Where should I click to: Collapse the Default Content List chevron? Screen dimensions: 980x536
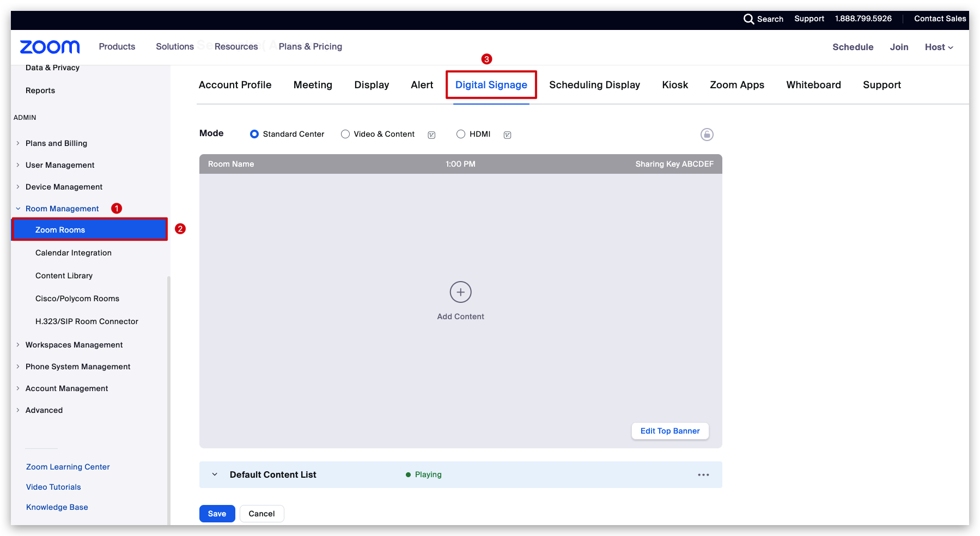[215, 474]
